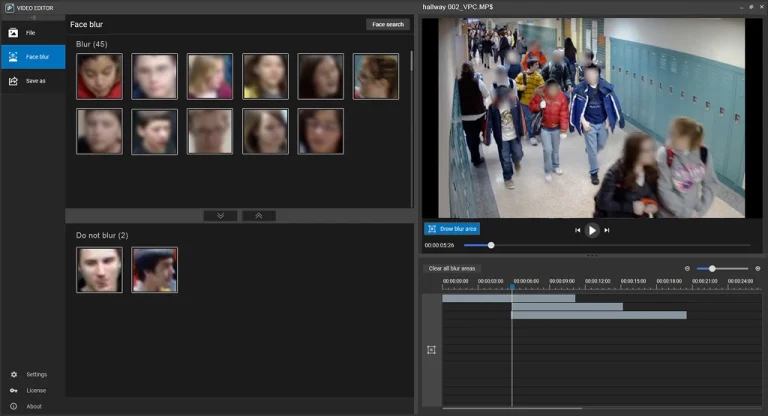Screen dimensions: 768x416
Task: Open License via the key icon
Action: (14, 390)
